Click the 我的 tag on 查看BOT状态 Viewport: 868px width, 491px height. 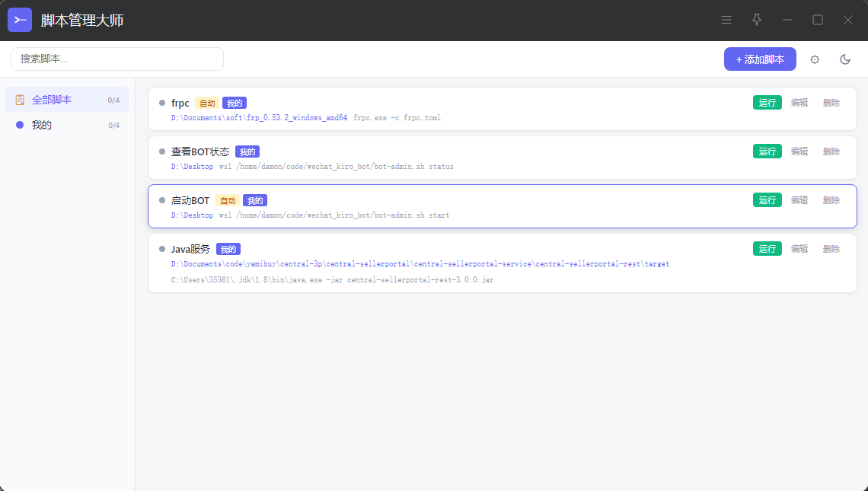pos(247,151)
